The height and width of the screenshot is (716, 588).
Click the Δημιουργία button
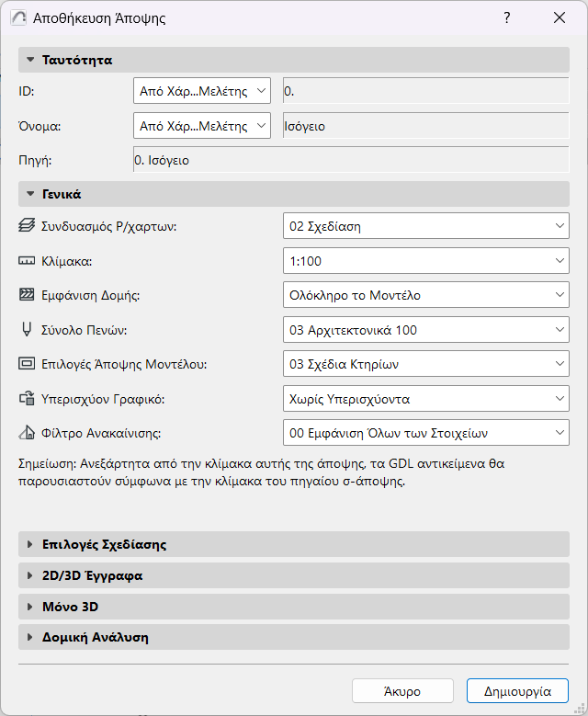517,690
